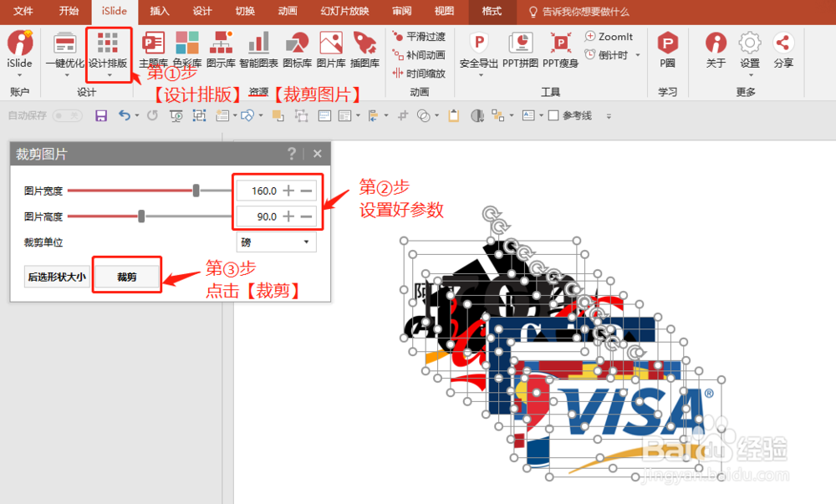Decrease image height with minus button

pos(307,216)
